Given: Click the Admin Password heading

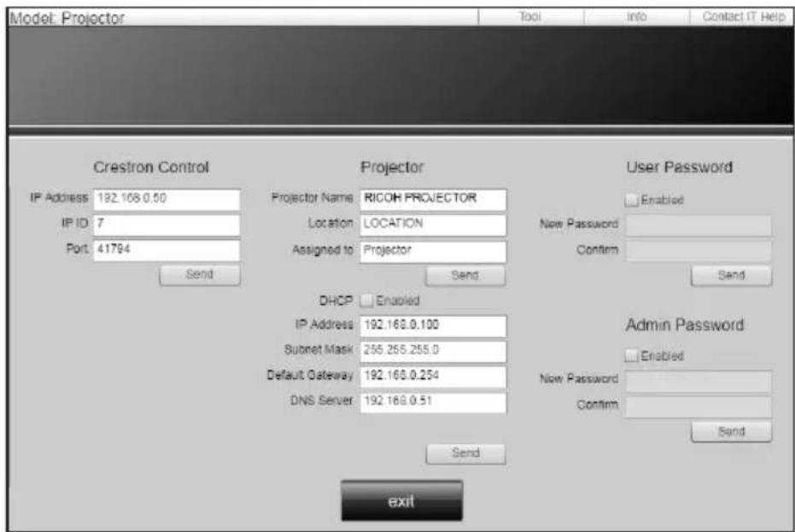Looking at the screenshot, I should pyautogui.click(x=685, y=324).
